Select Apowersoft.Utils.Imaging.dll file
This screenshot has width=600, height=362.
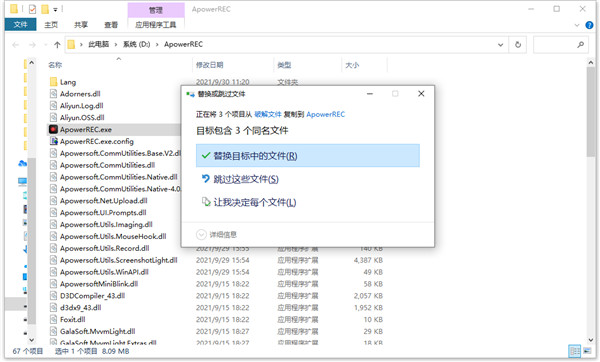click(x=106, y=224)
